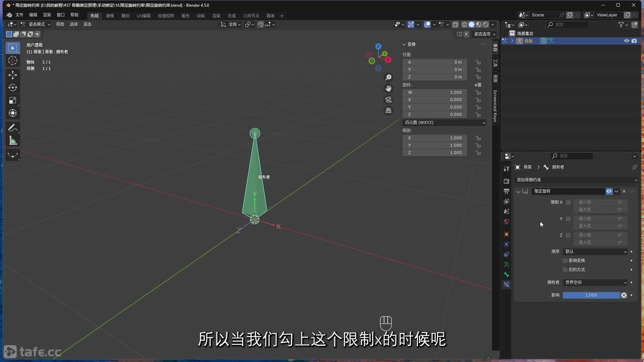The image size is (644, 362).
Task: Open the 编辑 menu
Action: [x=33, y=15]
